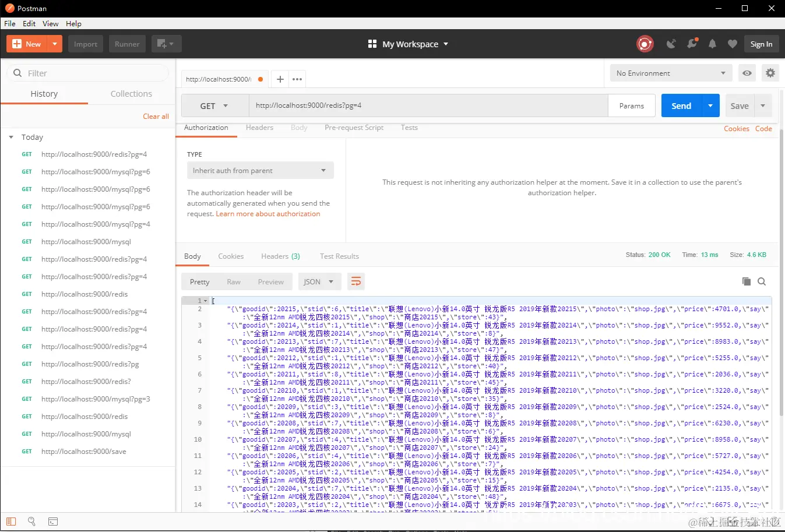Click the Runner button
The width and height of the screenshot is (785, 532).
coord(127,44)
